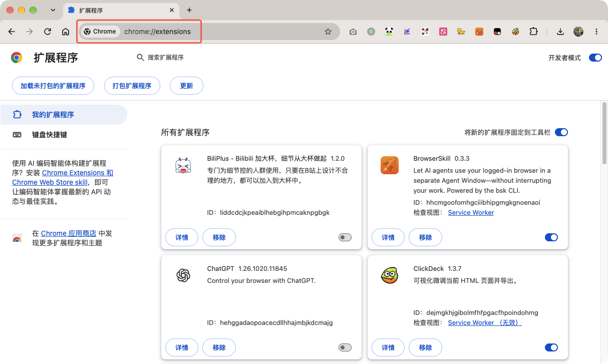Viewport: 608px width, 364px height.
Task: Click the BrowserSkill card rocket icon
Action: (x=390, y=165)
